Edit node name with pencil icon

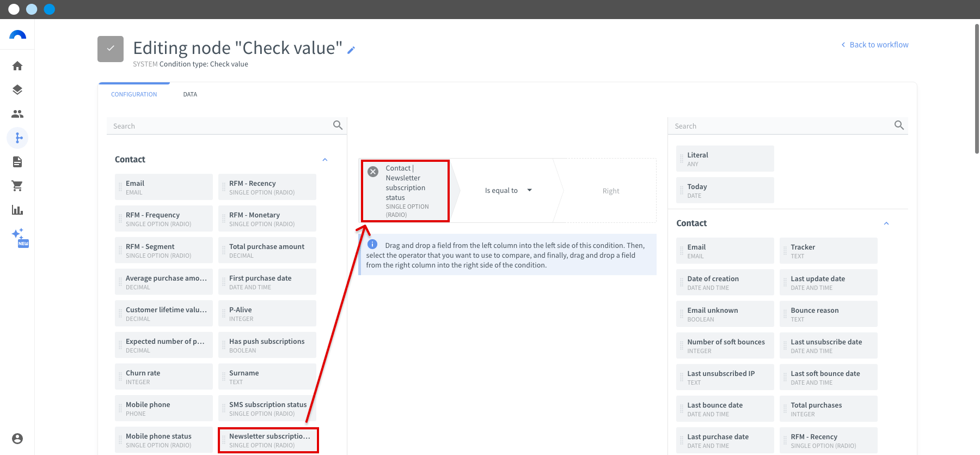pos(351,50)
